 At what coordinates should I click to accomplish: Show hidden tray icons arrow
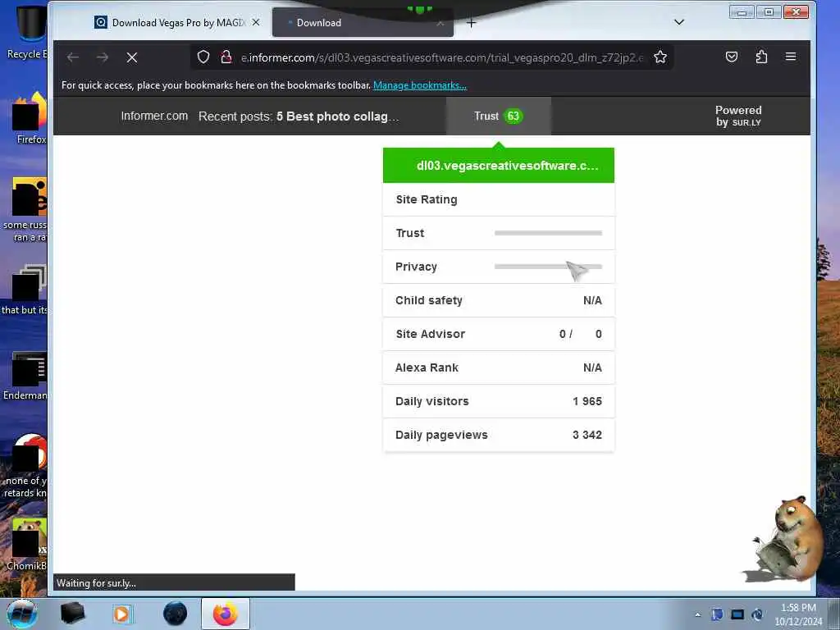(697, 614)
